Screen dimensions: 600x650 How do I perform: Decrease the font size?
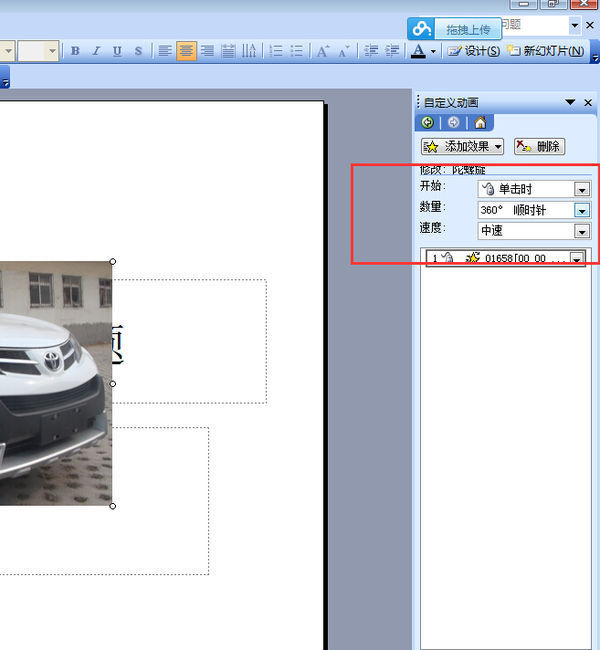point(344,51)
